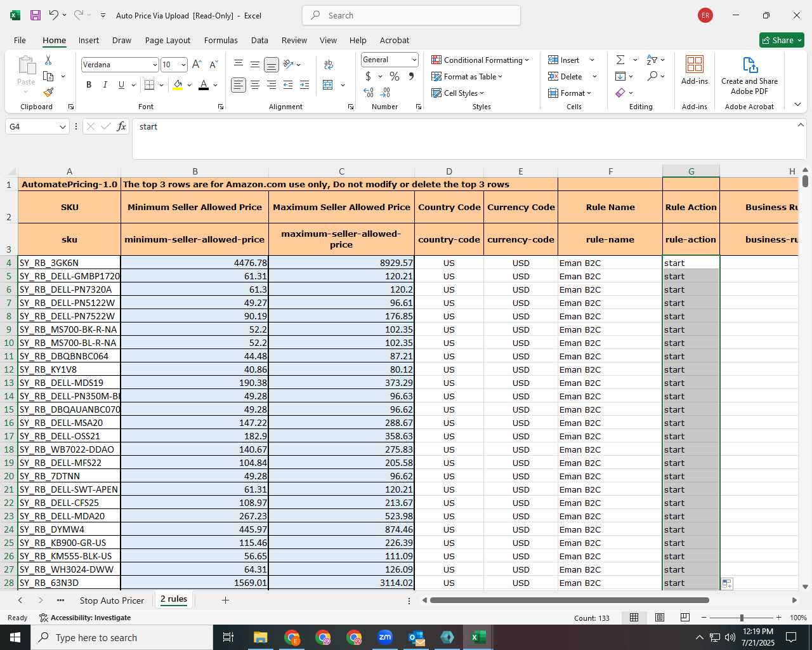Switch to the Insert tab
Viewport: 812px width, 650px height.
(89, 40)
